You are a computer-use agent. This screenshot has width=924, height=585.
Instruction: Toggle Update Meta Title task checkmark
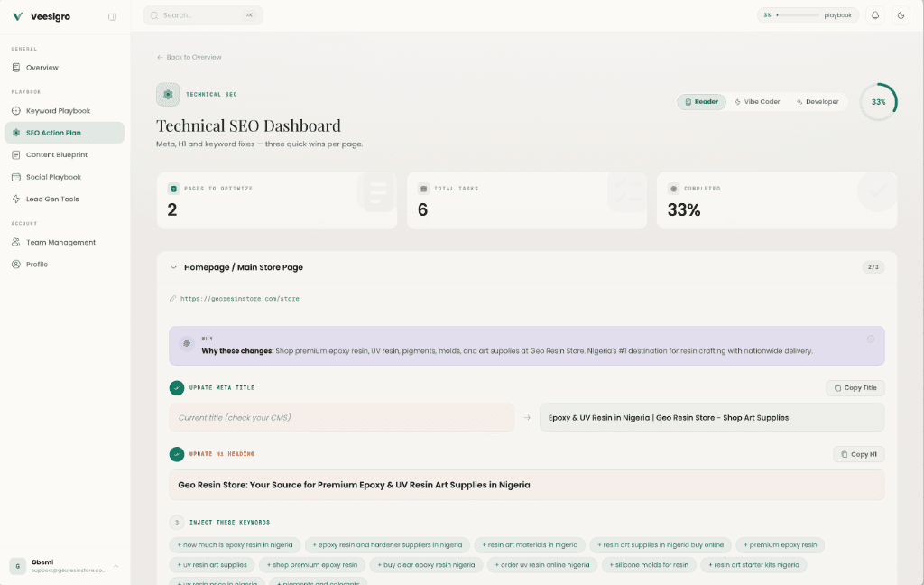click(x=177, y=388)
